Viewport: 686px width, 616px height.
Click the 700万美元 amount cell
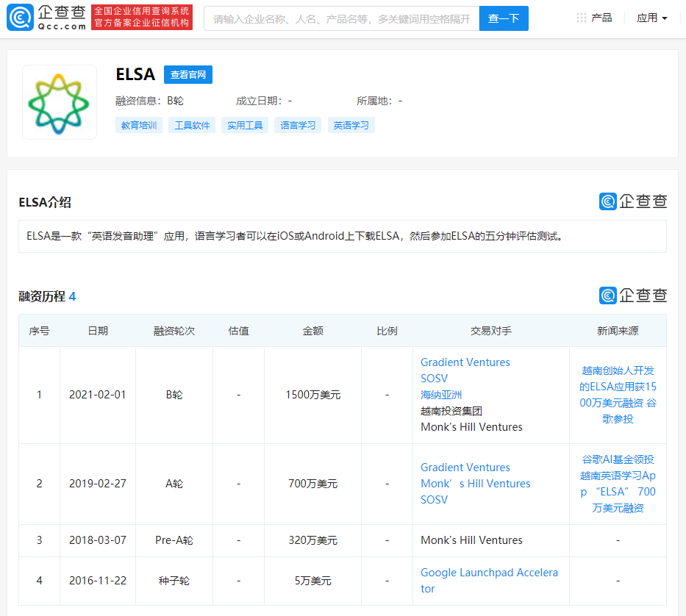(x=312, y=484)
